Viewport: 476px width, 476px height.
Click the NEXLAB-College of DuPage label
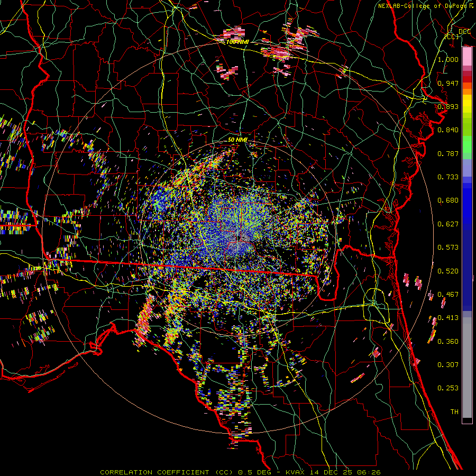coord(423,6)
